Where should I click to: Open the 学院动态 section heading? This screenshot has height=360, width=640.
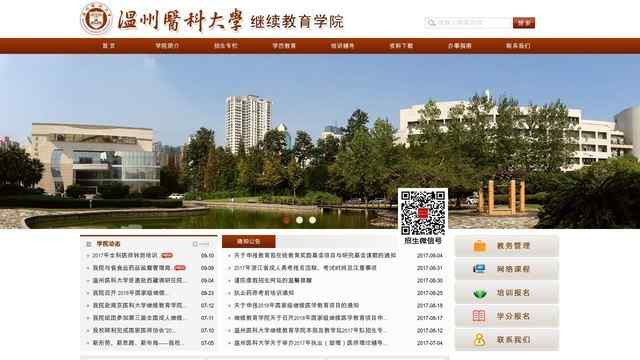pos(109,244)
